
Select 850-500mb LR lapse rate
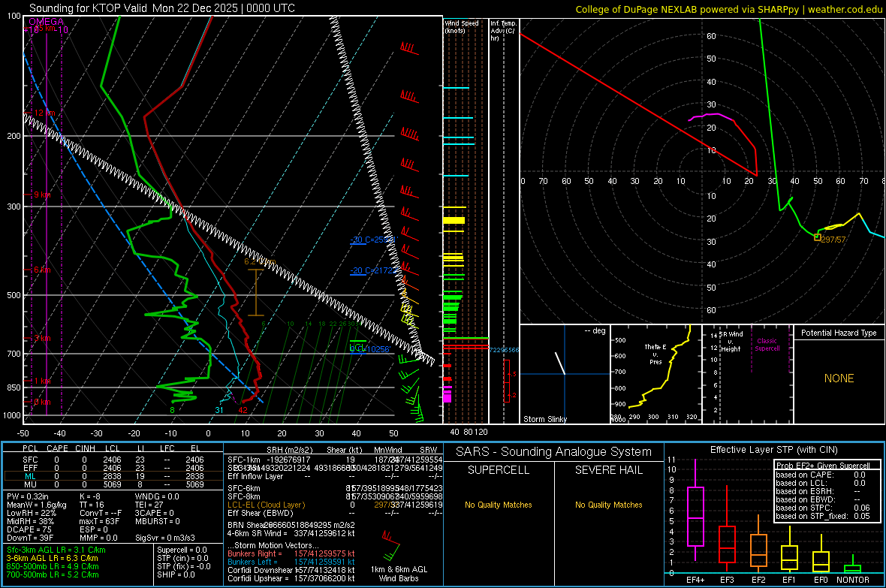53,566
